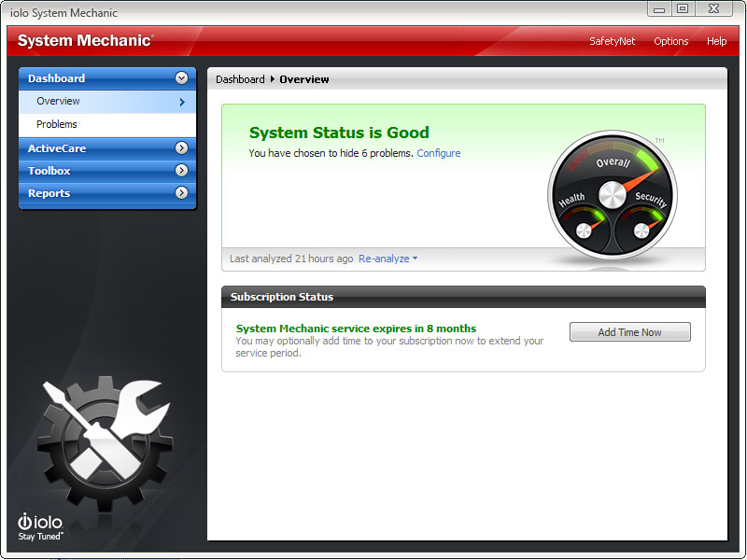Open SafetyNet from the top bar
The height and width of the screenshot is (560, 747).
click(x=613, y=41)
